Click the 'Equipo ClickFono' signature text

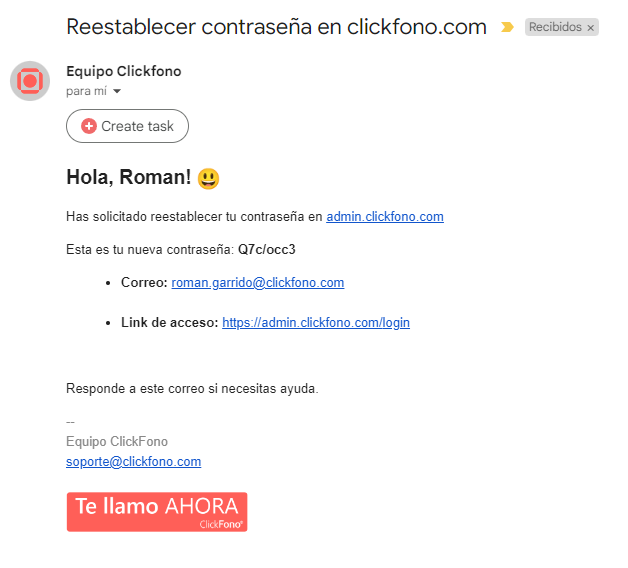point(117,441)
